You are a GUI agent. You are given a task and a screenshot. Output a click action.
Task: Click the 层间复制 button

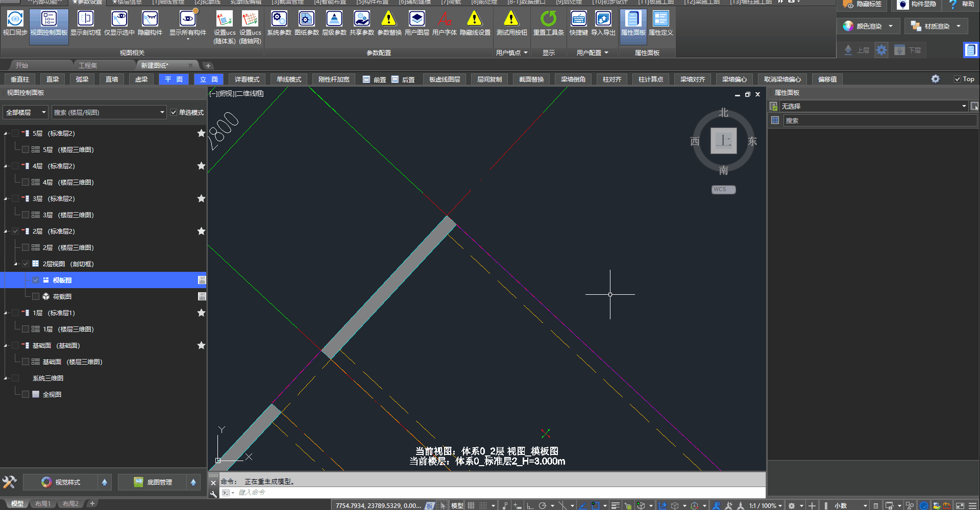coord(489,79)
